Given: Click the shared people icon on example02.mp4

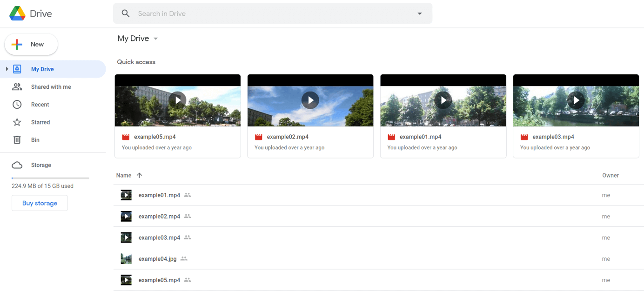Looking at the screenshot, I should click(x=187, y=216).
